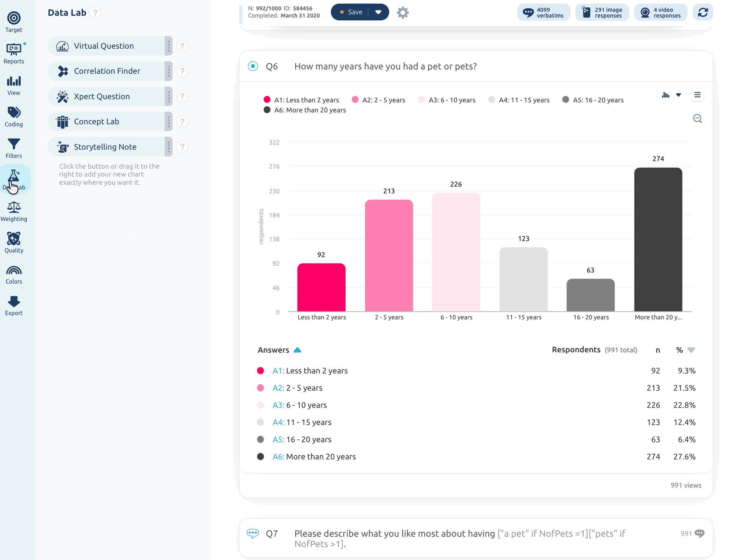Sort answers ascending via blue arrow
Viewport: 734px width, 560px height.
click(x=298, y=350)
